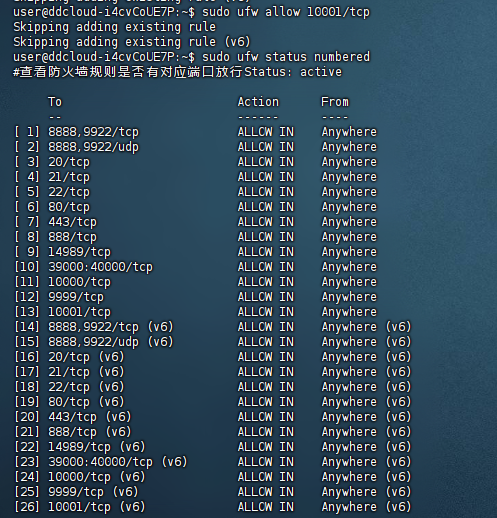Click '10000/tcp' in rule 11 row
Image resolution: width=497 pixels, height=518 pixels.
click(x=79, y=282)
